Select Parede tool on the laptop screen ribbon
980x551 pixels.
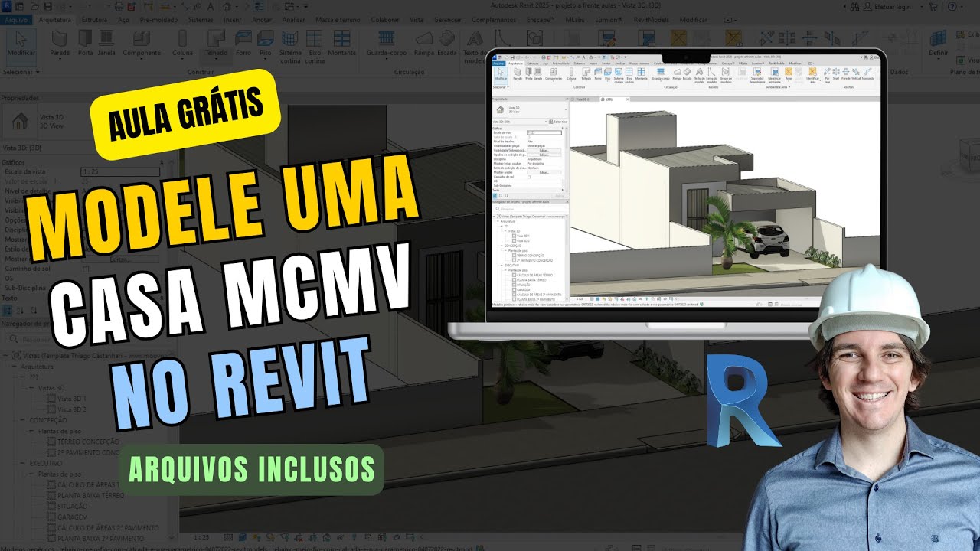tap(518, 73)
